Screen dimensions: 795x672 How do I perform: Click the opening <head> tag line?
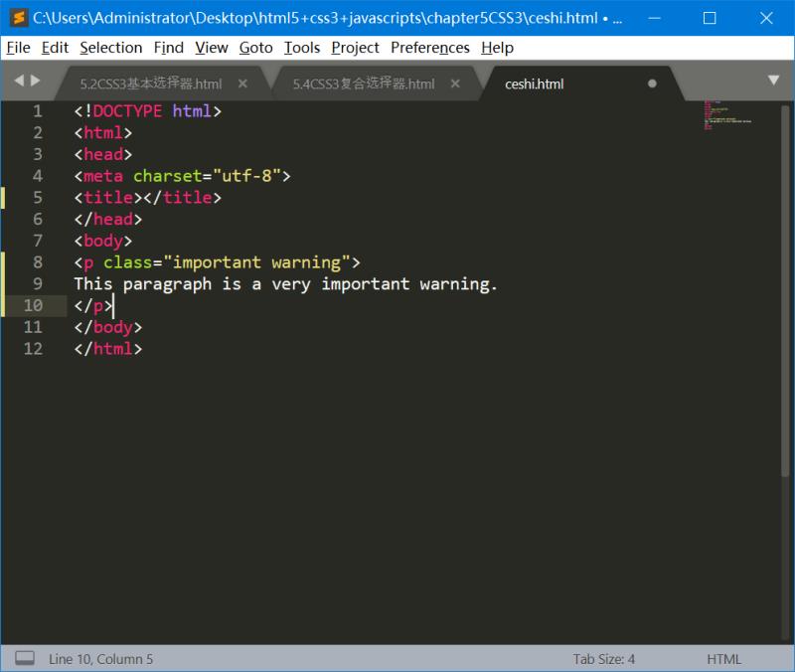tap(103, 154)
